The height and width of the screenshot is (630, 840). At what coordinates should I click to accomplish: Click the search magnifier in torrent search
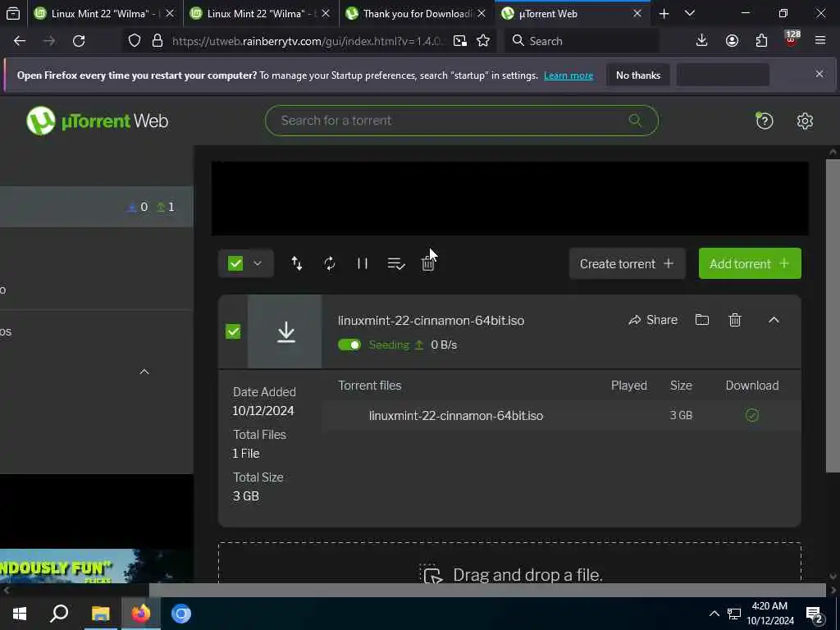635,120
